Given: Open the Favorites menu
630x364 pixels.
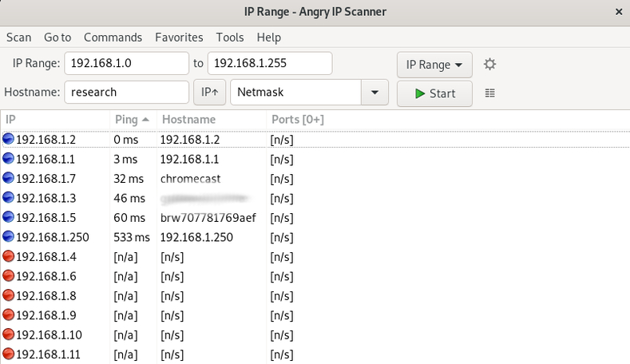Looking at the screenshot, I should 179,38.
